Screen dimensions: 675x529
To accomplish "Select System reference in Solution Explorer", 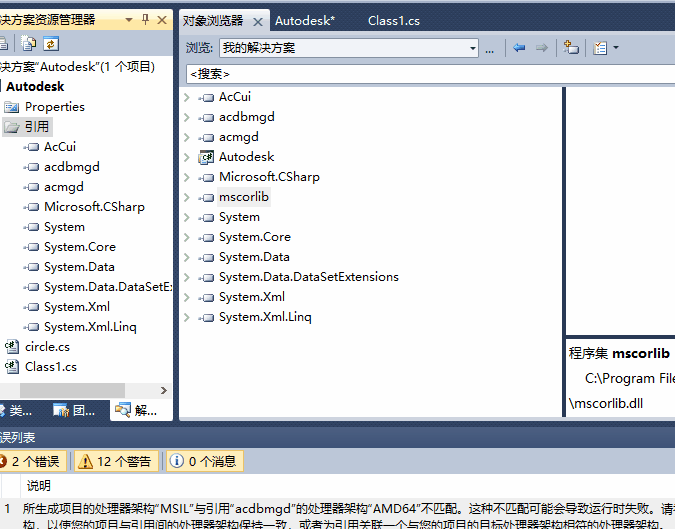I will 64,227.
